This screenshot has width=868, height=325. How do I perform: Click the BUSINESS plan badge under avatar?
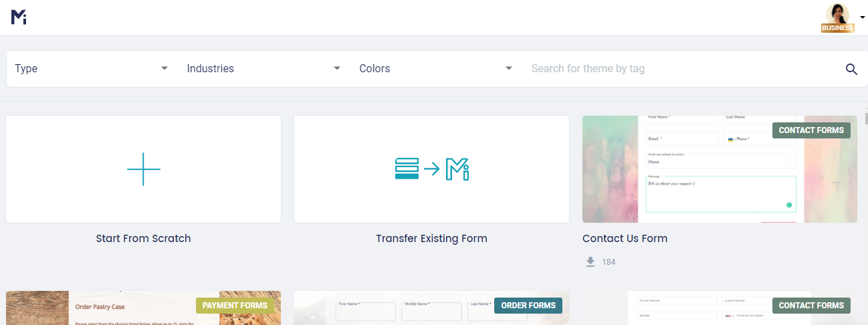pos(837,28)
